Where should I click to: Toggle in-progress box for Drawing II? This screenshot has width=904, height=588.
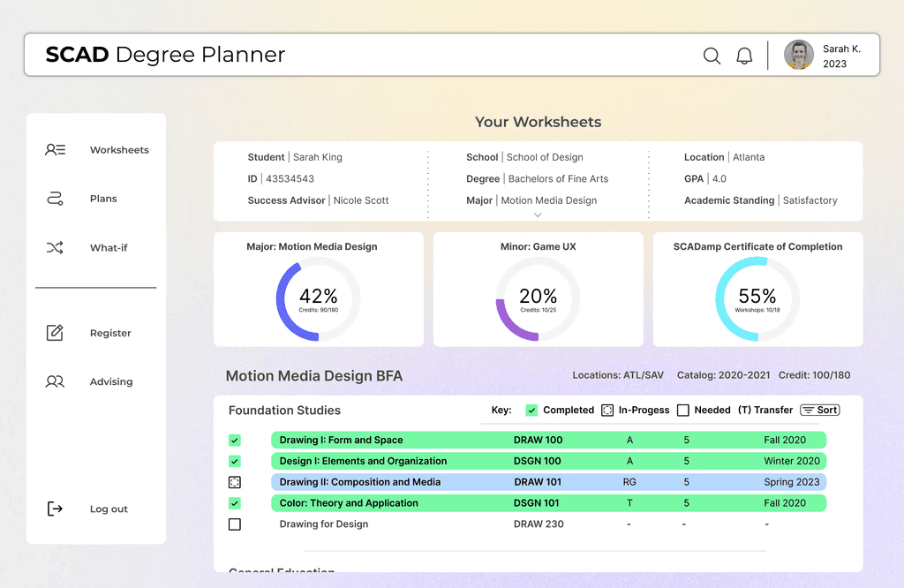click(x=235, y=482)
